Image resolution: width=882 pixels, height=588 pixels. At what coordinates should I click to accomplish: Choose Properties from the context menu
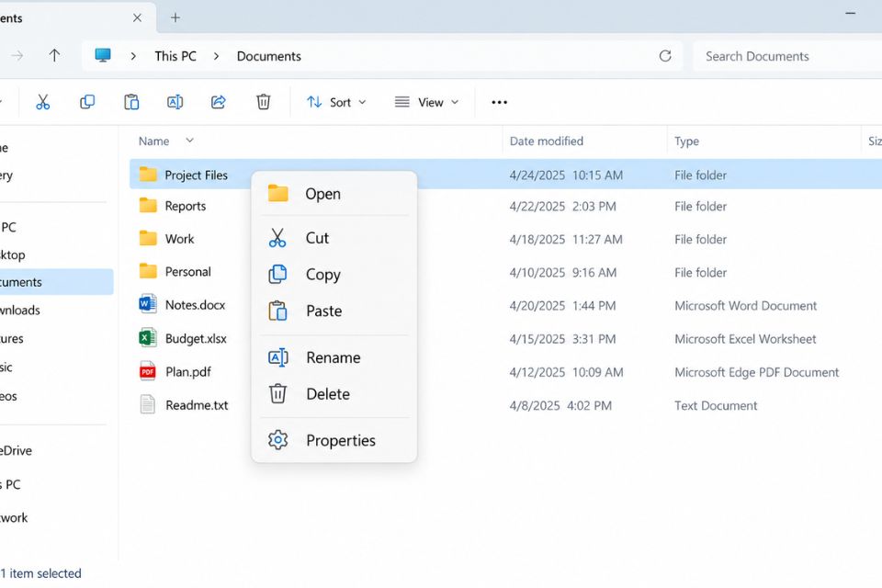(x=334, y=440)
